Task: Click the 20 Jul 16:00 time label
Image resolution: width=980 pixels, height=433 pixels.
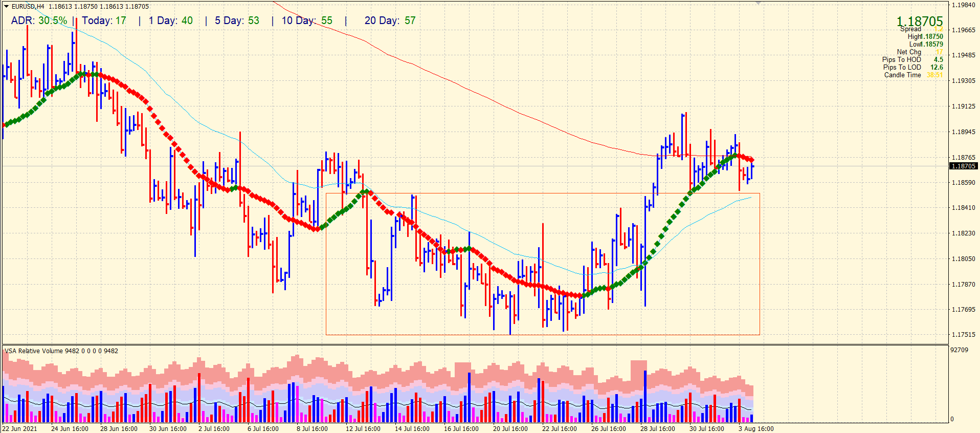Action: 510,429
